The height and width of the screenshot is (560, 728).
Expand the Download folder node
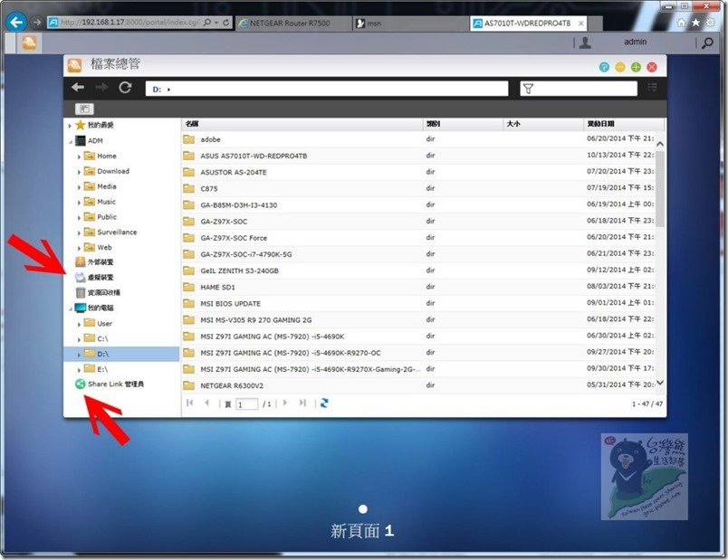point(79,172)
